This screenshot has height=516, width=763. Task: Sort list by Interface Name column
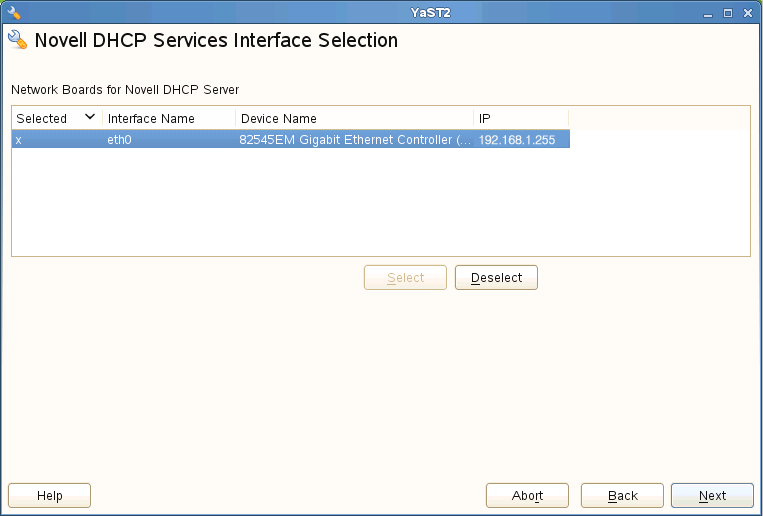click(x=151, y=118)
